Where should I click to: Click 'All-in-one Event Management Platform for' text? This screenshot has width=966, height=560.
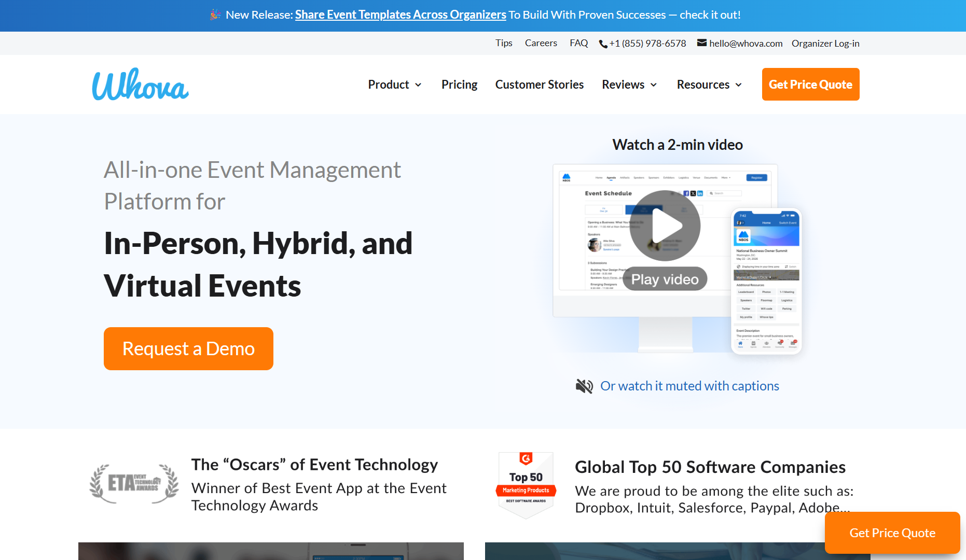coord(252,186)
